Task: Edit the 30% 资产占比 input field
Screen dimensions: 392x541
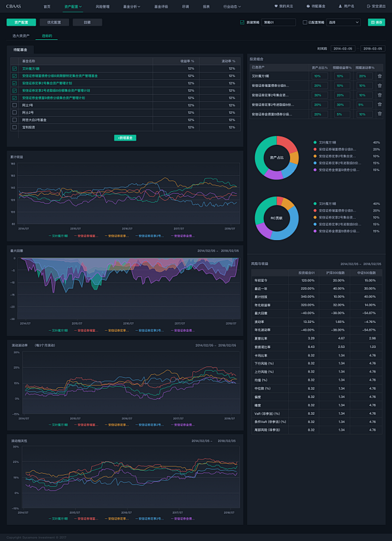Action: tap(320, 95)
